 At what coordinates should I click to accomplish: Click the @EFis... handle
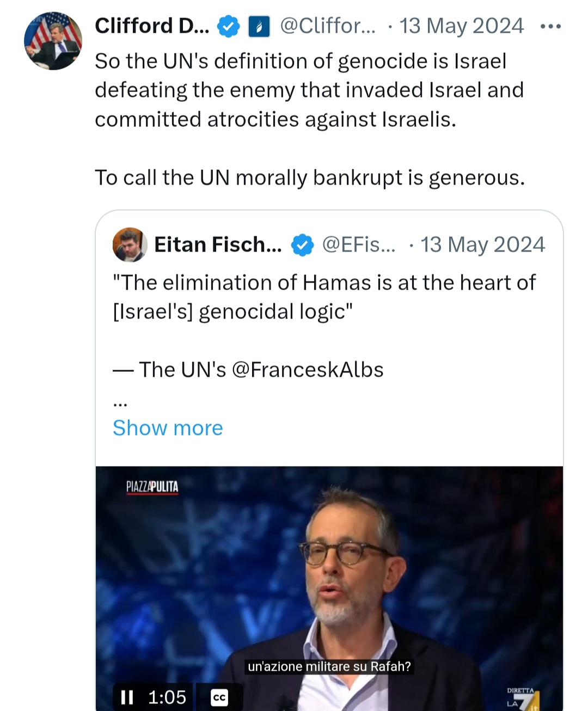pyautogui.click(x=359, y=245)
